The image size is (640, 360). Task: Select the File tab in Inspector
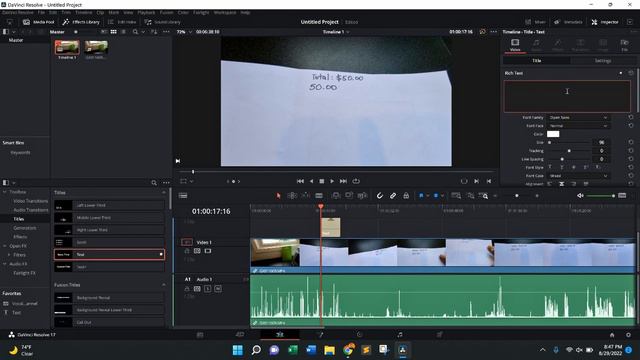[x=624, y=45]
